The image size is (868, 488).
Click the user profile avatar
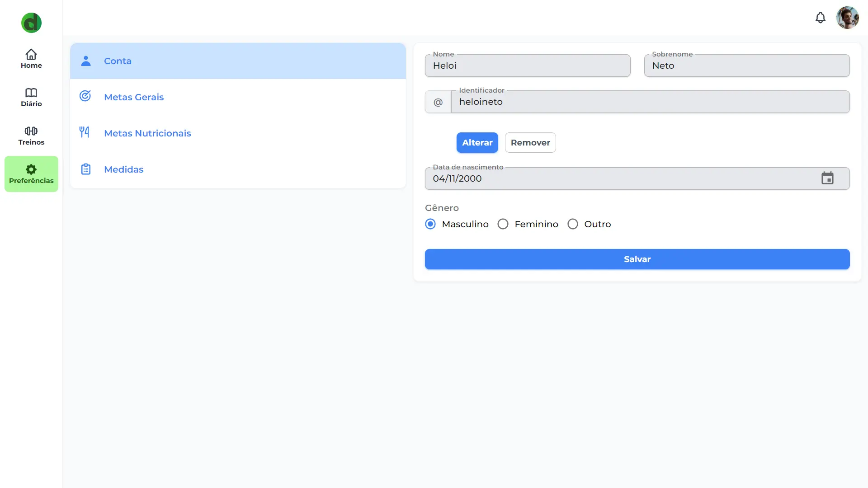pos(847,17)
